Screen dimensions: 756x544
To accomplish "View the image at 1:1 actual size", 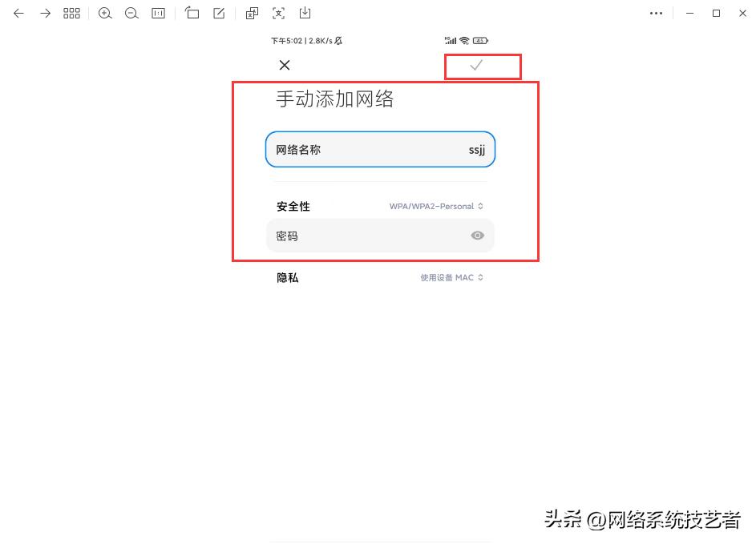I will [x=158, y=13].
